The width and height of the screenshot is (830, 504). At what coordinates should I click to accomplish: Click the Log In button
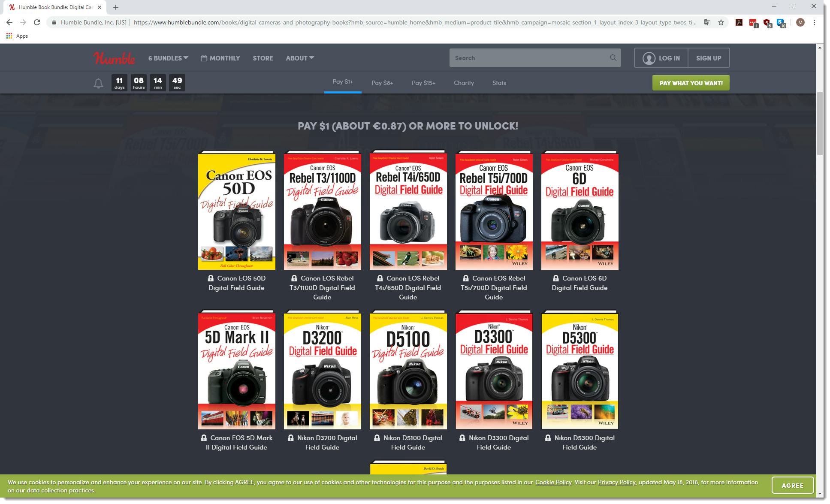tap(661, 58)
